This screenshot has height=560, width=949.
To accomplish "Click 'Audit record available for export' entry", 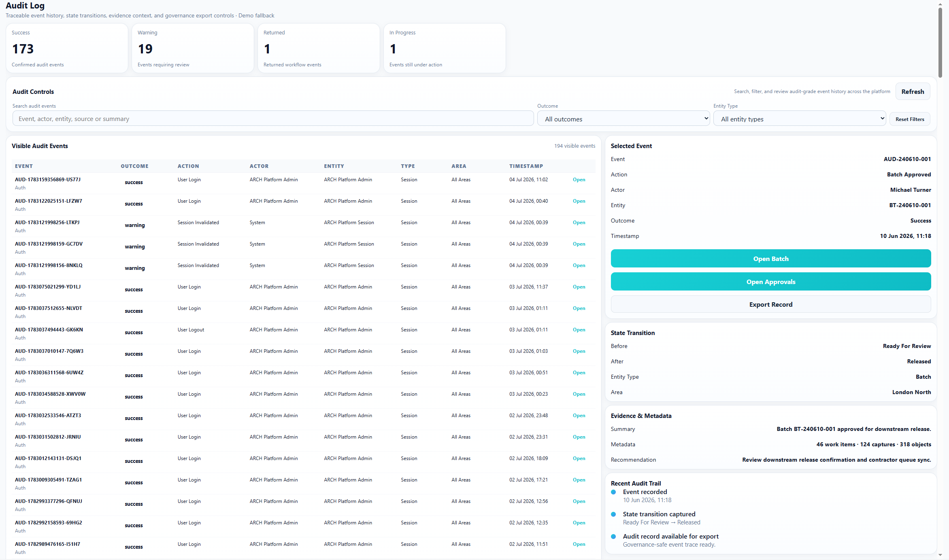I will click(x=670, y=537).
